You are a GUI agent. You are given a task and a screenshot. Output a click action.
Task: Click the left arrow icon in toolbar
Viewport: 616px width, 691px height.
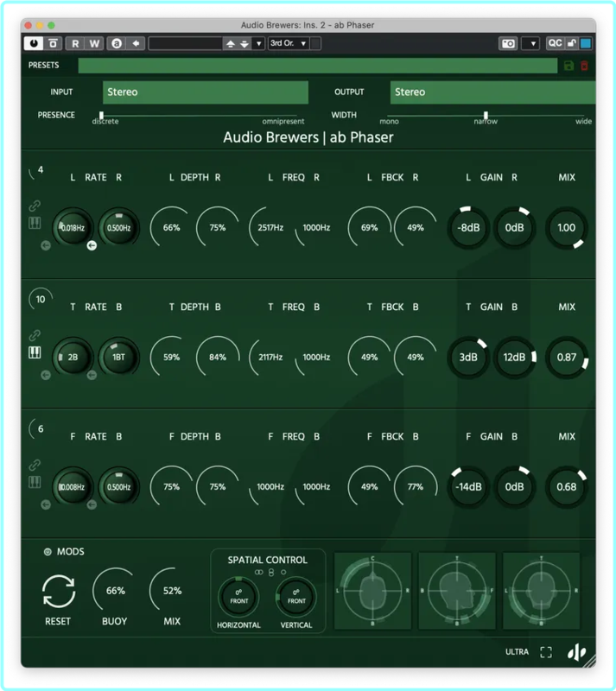tap(136, 43)
